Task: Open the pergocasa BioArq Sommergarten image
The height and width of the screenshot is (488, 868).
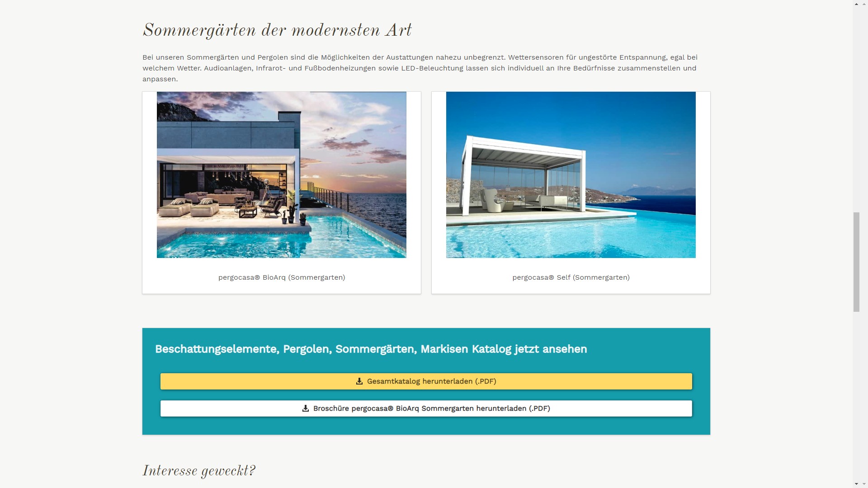Action: click(281, 174)
